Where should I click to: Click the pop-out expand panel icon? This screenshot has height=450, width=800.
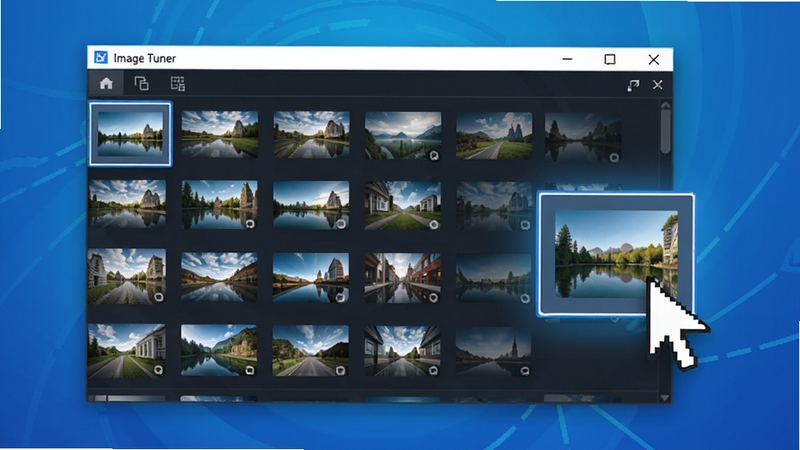[633, 85]
